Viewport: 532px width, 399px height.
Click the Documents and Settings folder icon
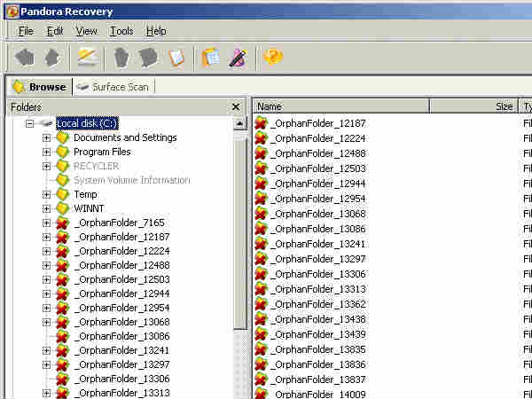coord(63,137)
